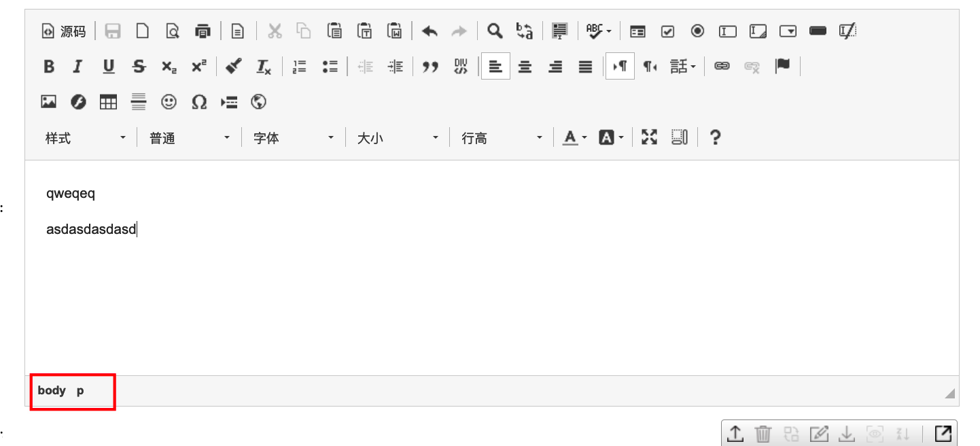Set left-to-right text direction
Image resolution: width=980 pixels, height=446 pixels.
620,66
